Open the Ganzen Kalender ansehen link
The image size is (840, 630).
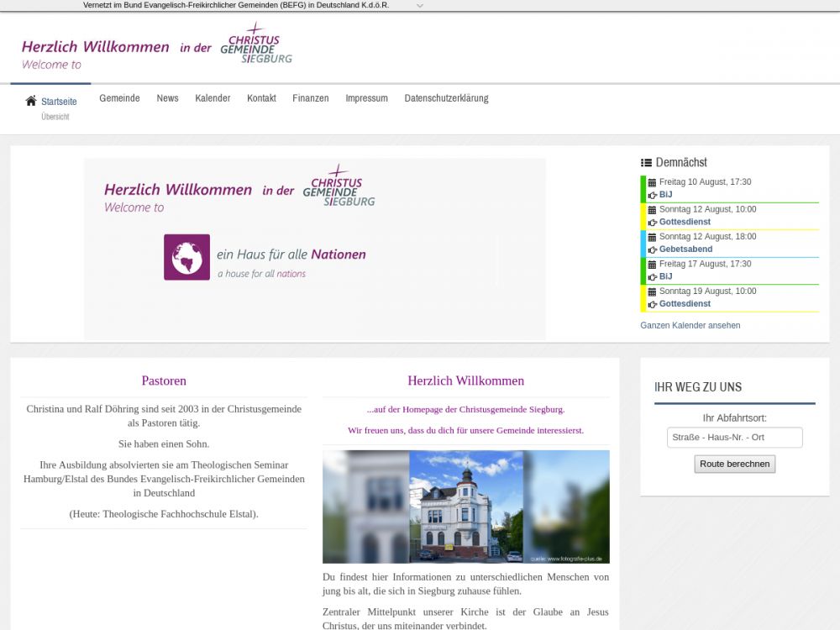690,325
